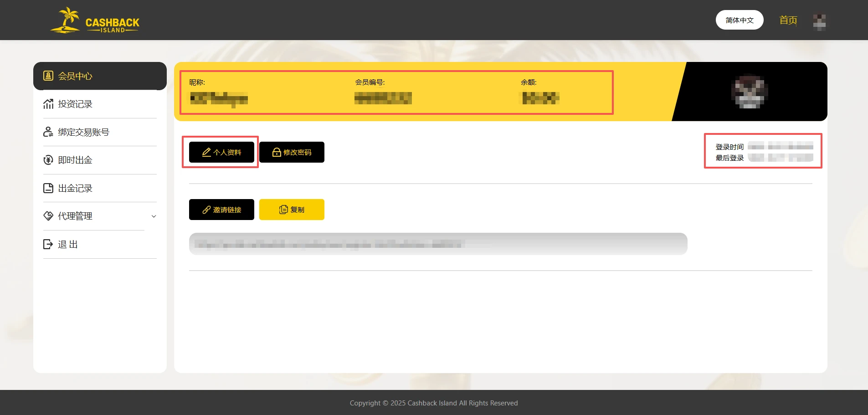The image size is (868, 415).
Task: Open 投资记录 via its chart icon
Action: (48, 104)
